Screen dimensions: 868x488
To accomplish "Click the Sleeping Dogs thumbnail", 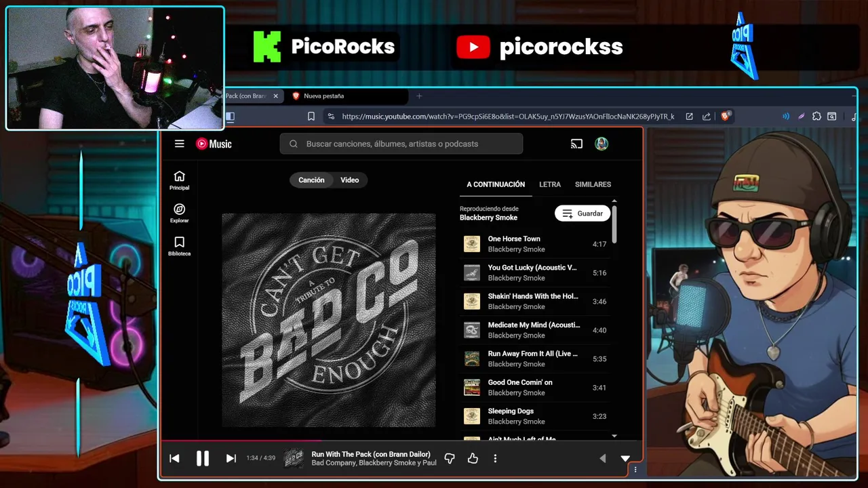I will pos(472,416).
